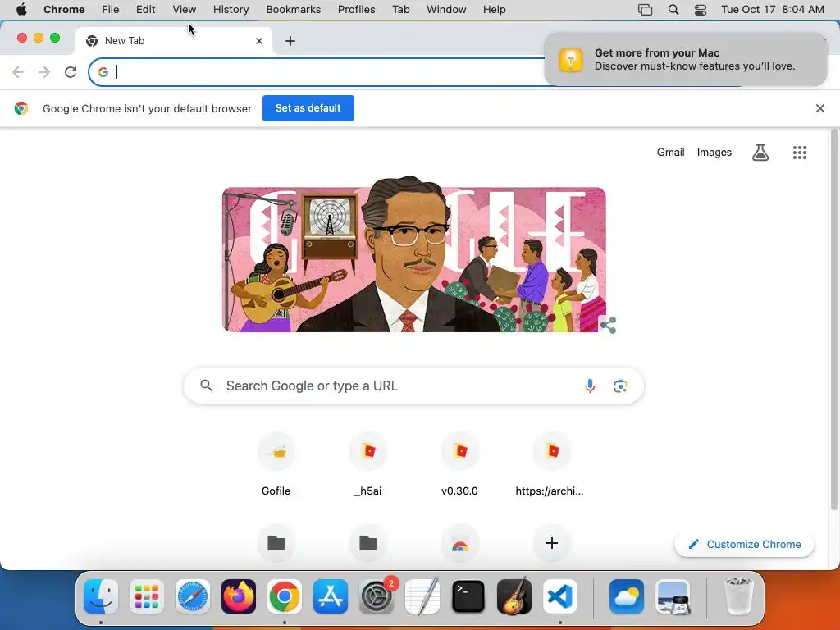Open the Get more from your Mac notification
The height and width of the screenshot is (630, 840).
tap(685, 59)
